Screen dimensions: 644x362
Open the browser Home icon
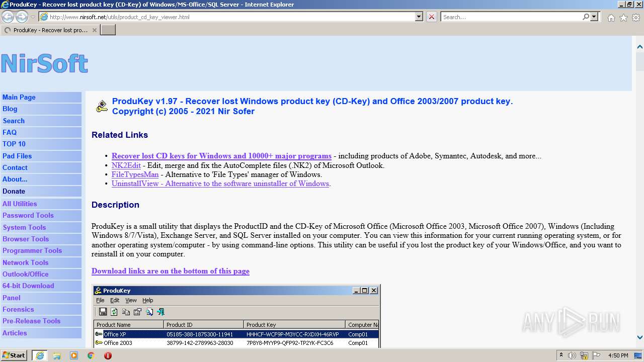[x=611, y=18]
